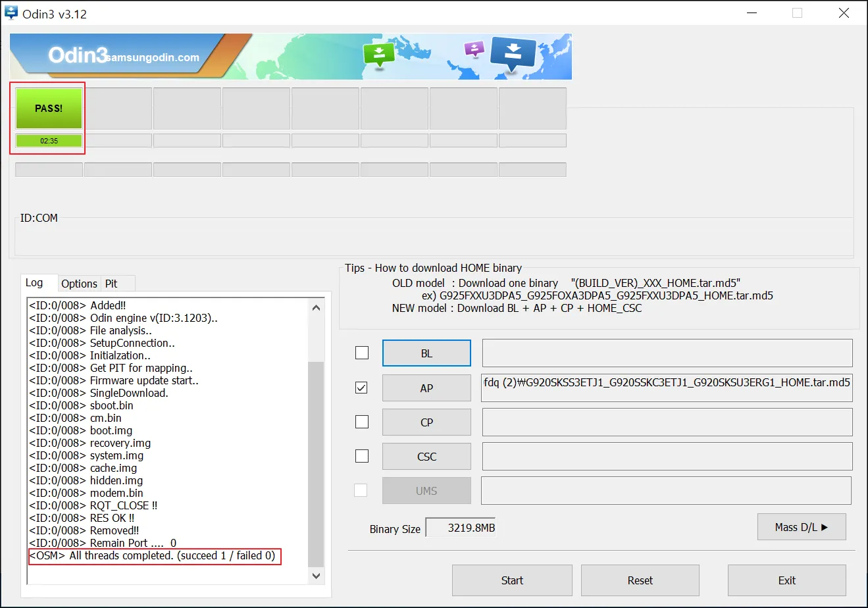The width and height of the screenshot is (868, 608).
Task: Click the CSC file path field
Action: [667, 457]
